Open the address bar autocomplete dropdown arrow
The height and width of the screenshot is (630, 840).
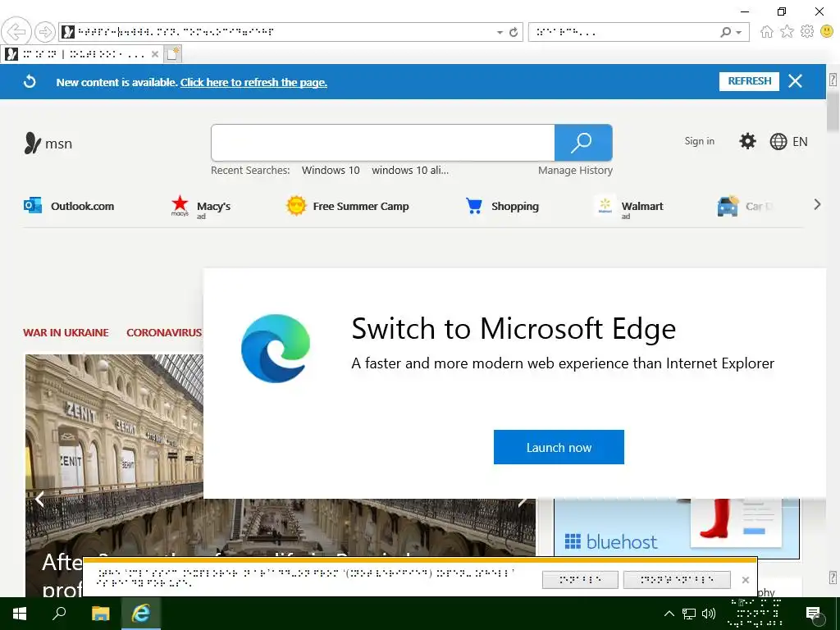coord(500,33)
